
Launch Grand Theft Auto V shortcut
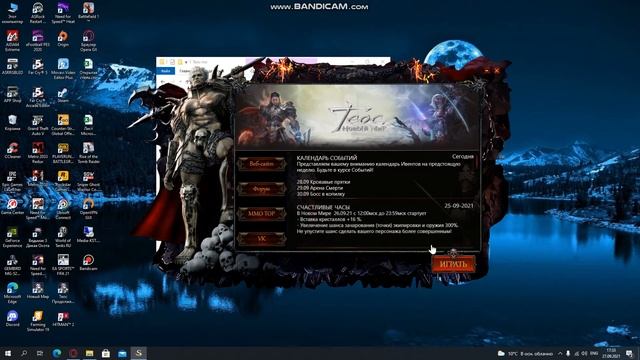[38, 125]
